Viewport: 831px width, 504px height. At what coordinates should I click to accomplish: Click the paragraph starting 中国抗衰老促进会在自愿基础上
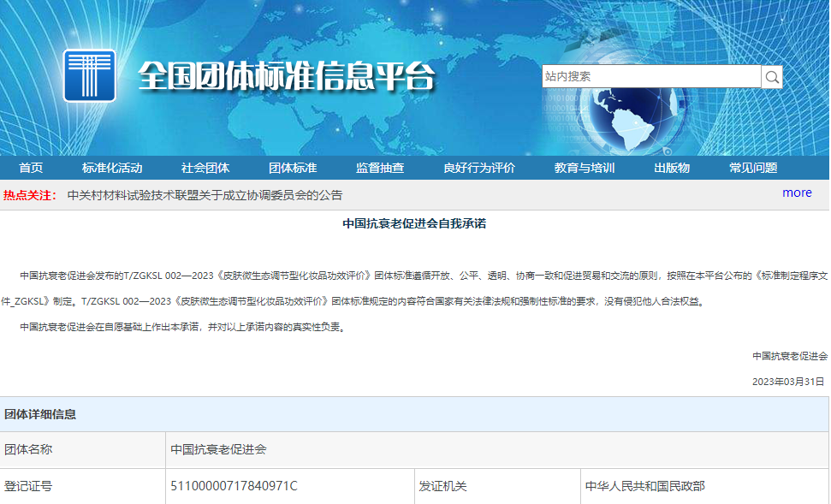184,327
